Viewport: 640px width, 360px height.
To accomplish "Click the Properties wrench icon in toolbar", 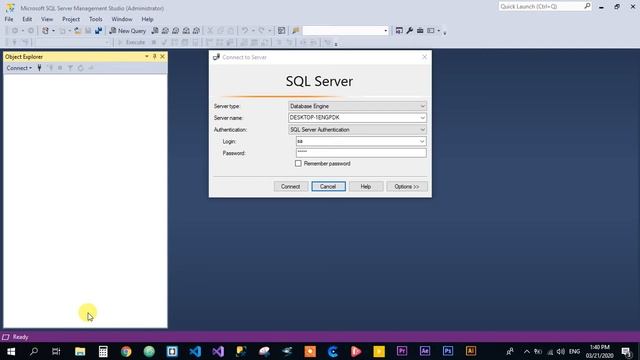I will [x=409, y=31].
